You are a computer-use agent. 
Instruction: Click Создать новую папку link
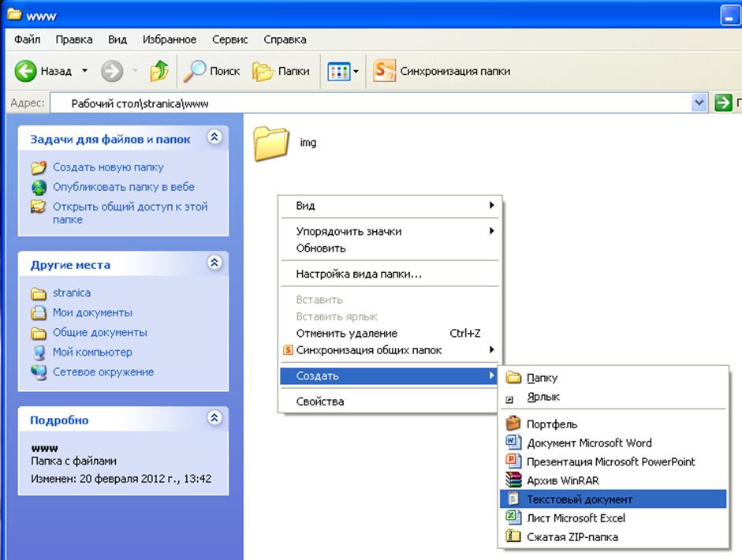tap(108, 167)
